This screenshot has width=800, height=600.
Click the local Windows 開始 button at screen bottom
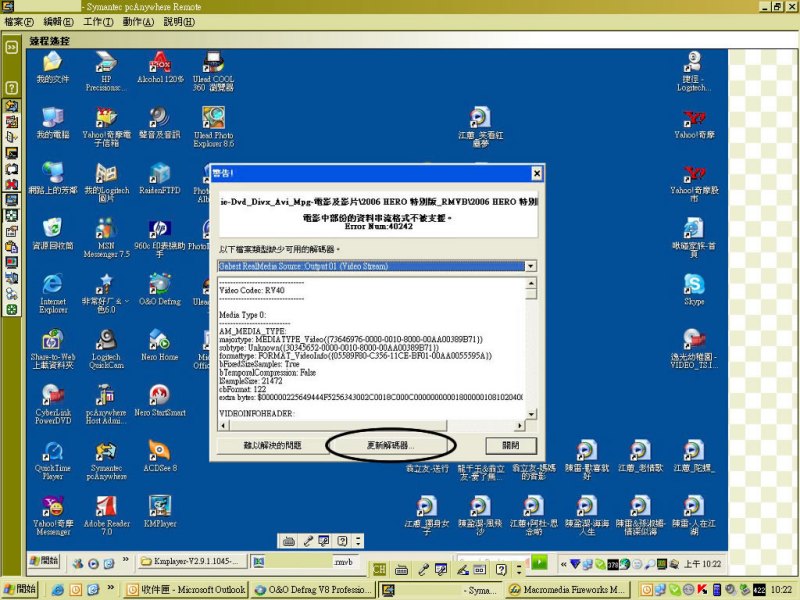click(x=19, y=589)
